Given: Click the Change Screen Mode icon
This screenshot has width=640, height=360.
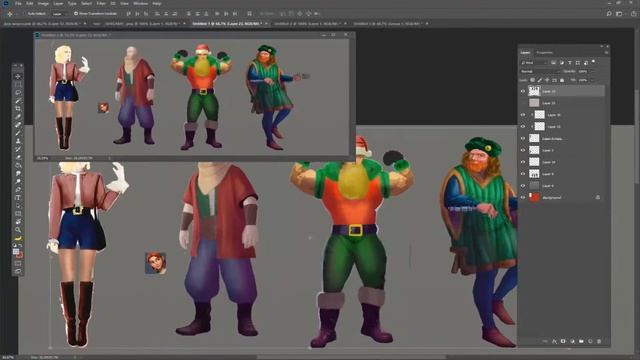Looking at the screenshot, I should click(x=18, y=271).
